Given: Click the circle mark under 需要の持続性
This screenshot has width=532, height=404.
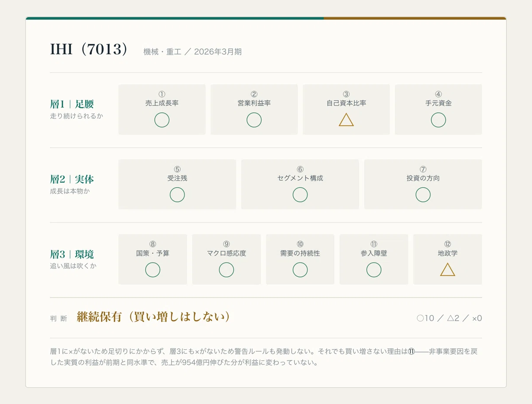Looking at the screenshot, I should pos(300,270).
